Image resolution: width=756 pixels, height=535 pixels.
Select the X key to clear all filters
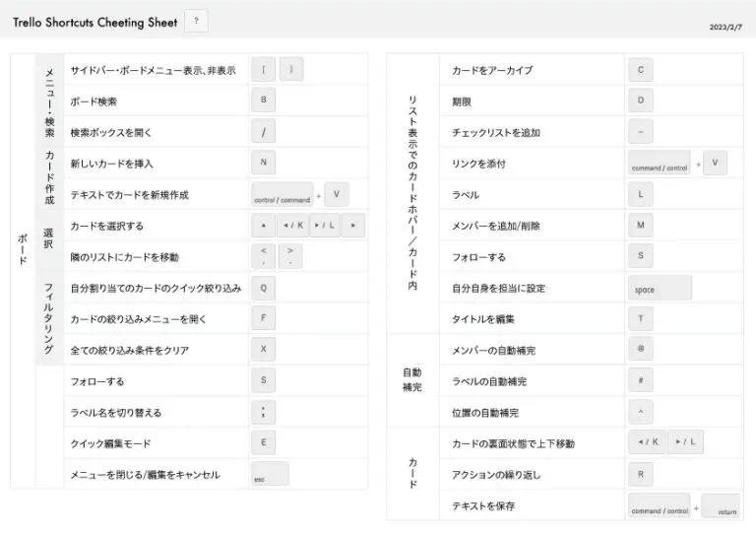[x=263, y=350]
